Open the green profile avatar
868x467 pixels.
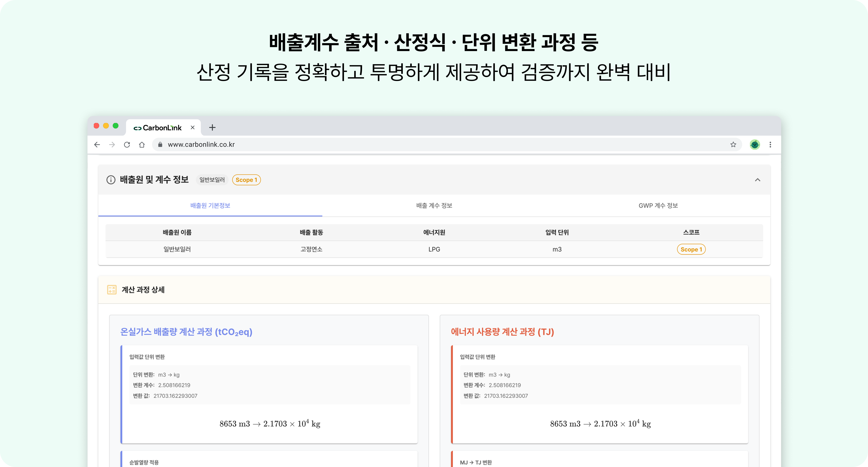[x=755, y=145]
